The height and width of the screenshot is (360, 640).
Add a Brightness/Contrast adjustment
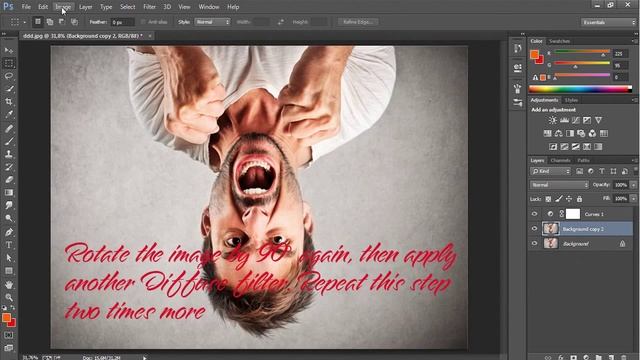pos(553,120)
